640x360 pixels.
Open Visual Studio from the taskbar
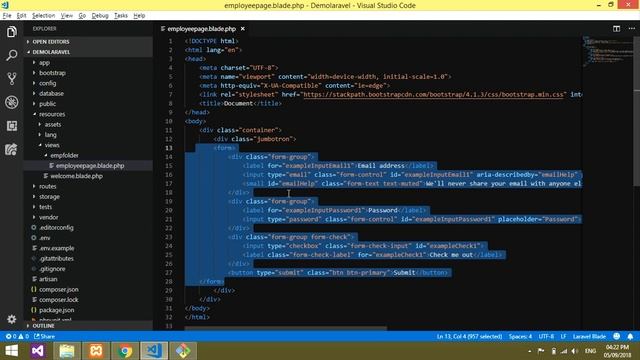pyautogui.click(x=38, y=351)
